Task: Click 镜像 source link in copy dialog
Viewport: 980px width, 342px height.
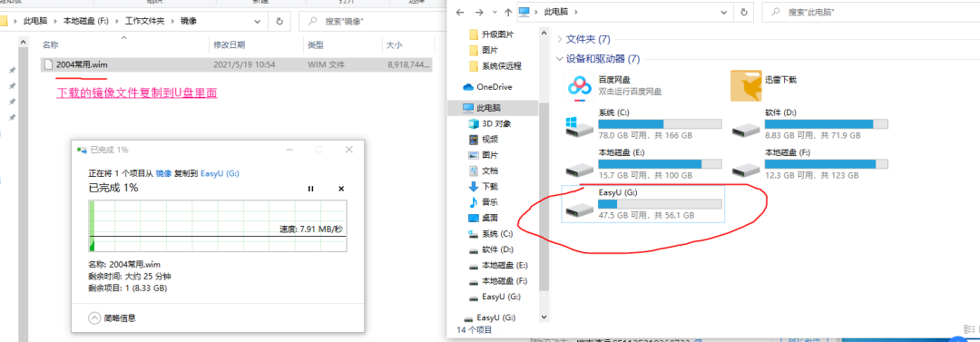Action: (163, 174)
